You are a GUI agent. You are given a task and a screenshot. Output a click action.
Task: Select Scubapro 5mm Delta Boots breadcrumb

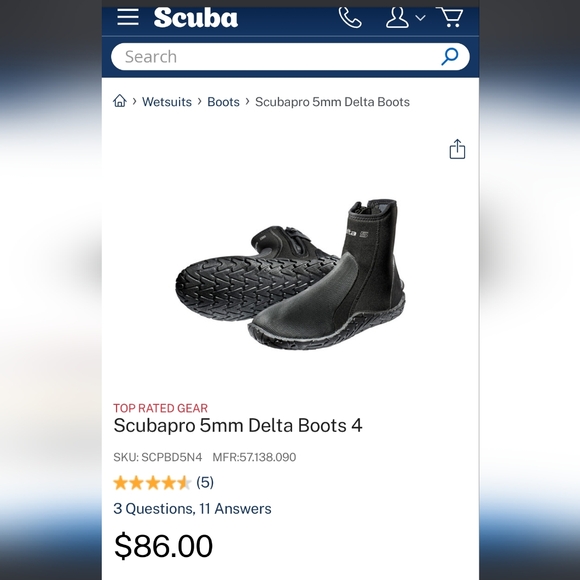coord(332,102)
